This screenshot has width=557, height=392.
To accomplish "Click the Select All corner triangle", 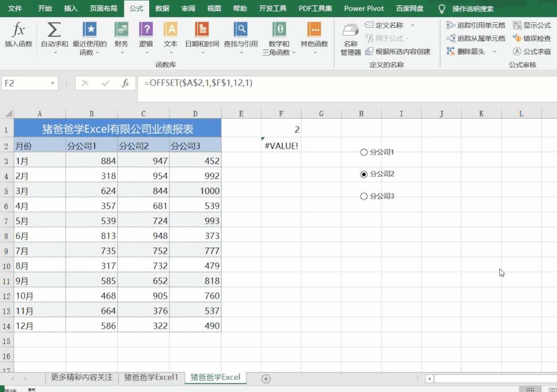I will (9, 113).
